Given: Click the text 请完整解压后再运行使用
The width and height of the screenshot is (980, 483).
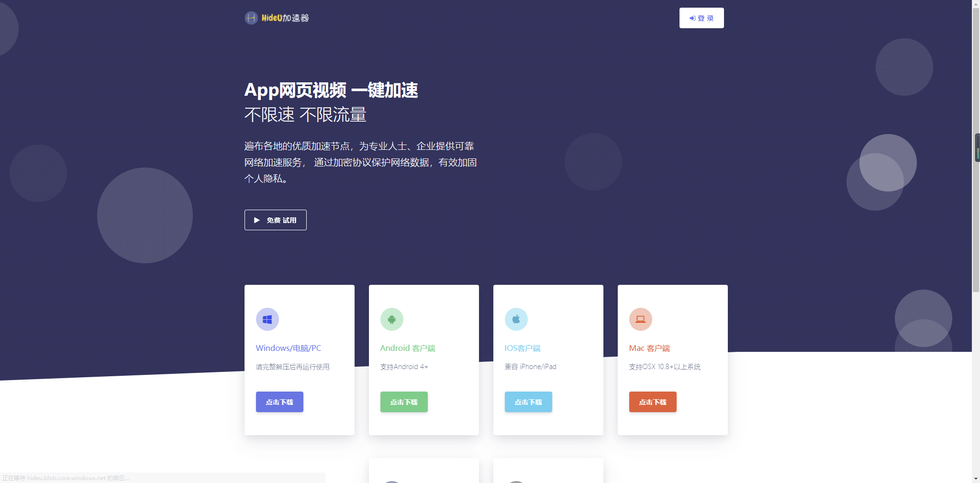Looking at the screenshot, I should [293, 367].
